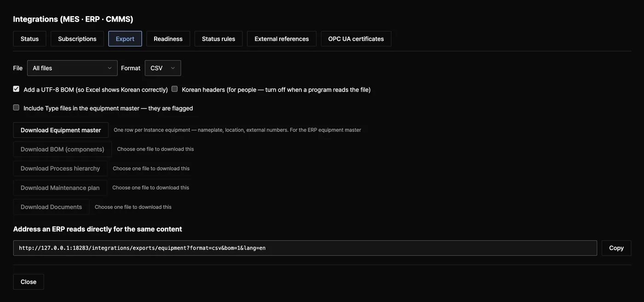Click the chevron arrow on the CSV selector

[x=173, y=68]
